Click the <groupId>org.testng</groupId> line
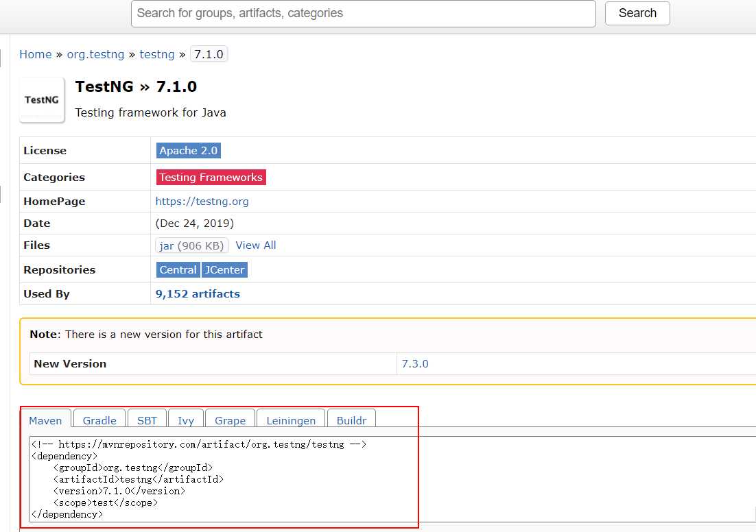 coord(132,468)
